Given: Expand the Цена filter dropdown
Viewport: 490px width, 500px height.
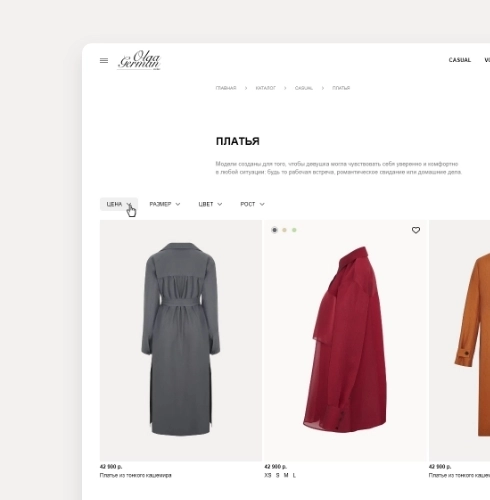Looking at the screenshot, I should (119, 204).
